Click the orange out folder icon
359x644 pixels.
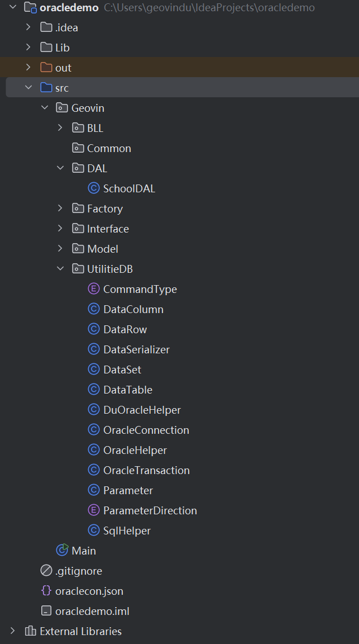(x=46, y=68)
